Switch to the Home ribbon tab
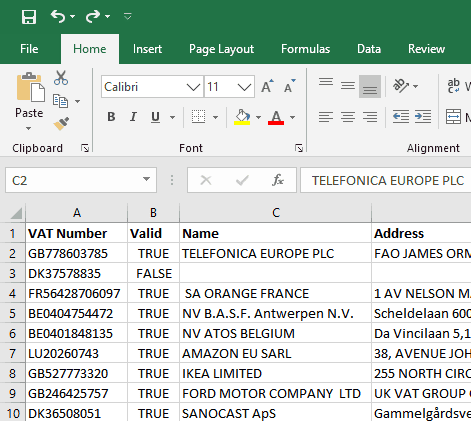 click(x=90, y=49)
